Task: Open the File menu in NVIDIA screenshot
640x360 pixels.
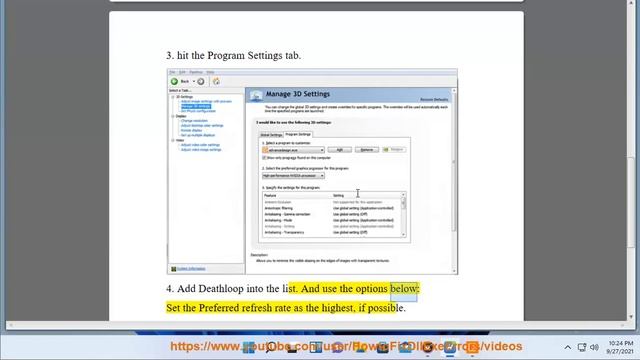Action: [x=173, y=72]
